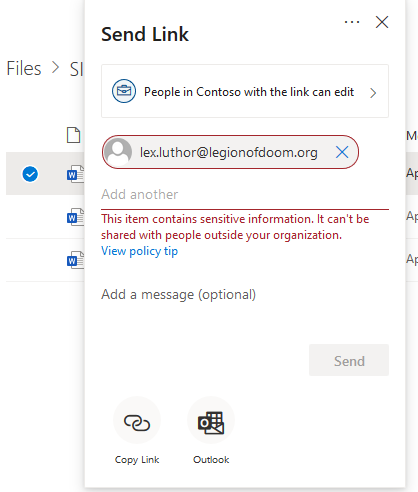Click the first Word document icon
418x492 pixels.
pos(75,174)
